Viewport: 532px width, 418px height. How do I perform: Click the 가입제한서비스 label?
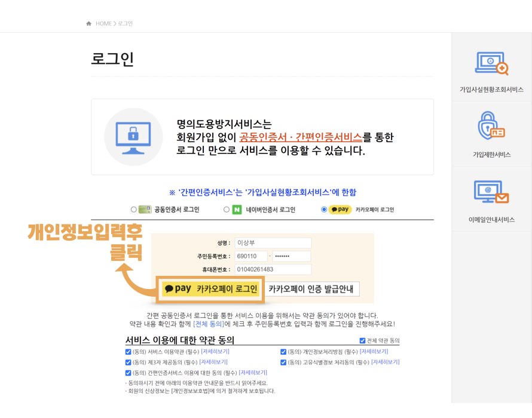[491, 155]
